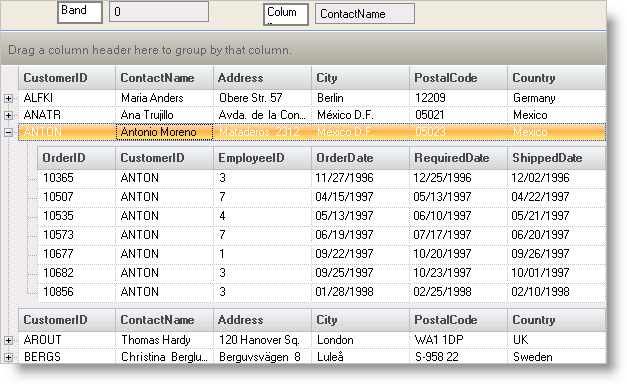Select order 10677 cell
The image size is (627, 384).
76,254
